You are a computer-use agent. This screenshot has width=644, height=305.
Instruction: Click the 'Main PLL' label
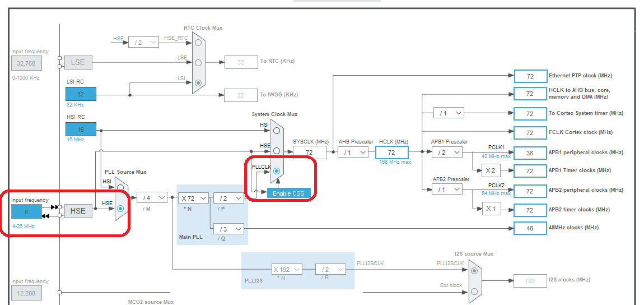pos(191,237)
